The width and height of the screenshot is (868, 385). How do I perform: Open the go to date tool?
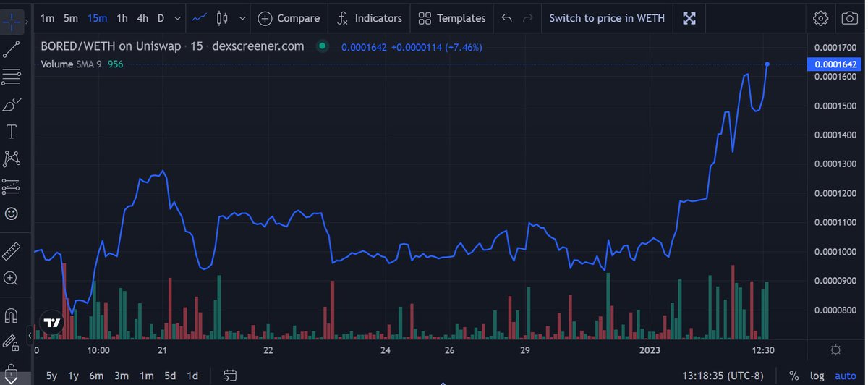pos(230,376)
